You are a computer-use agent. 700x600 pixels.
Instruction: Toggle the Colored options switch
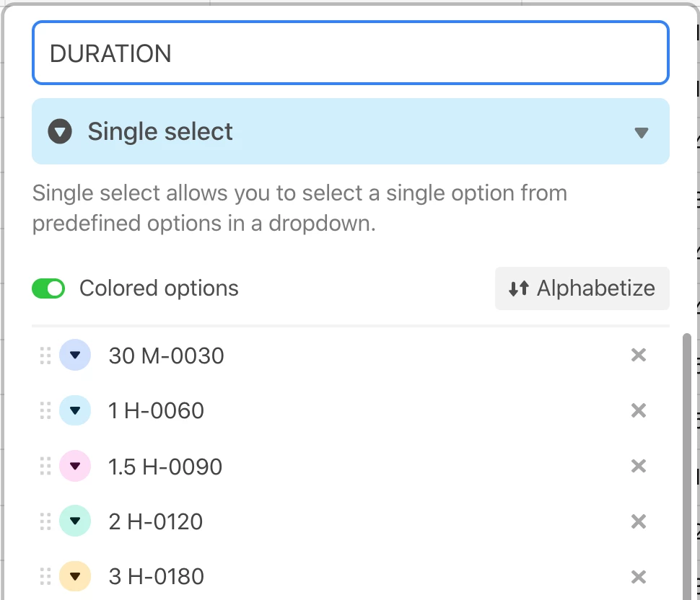click(48, 288)
